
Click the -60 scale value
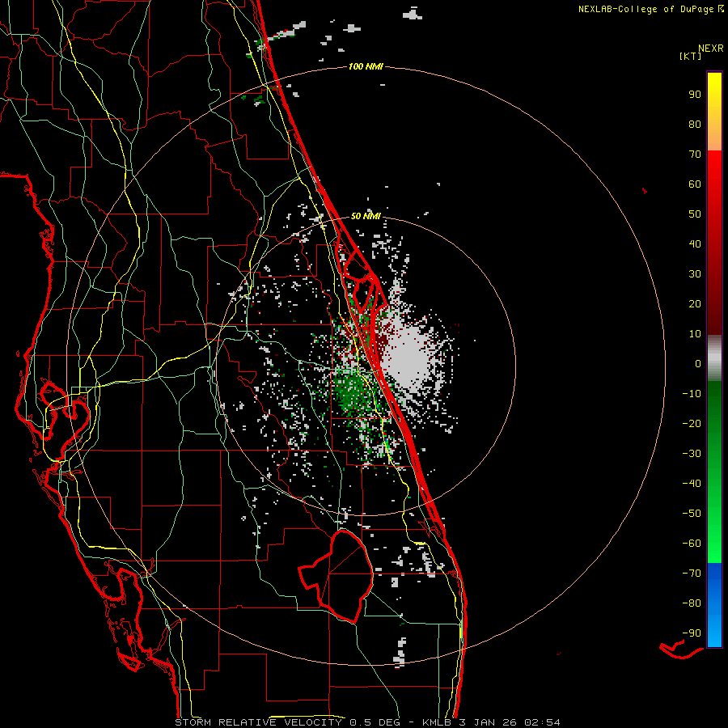pyautogui.click(x=692, y=544)
